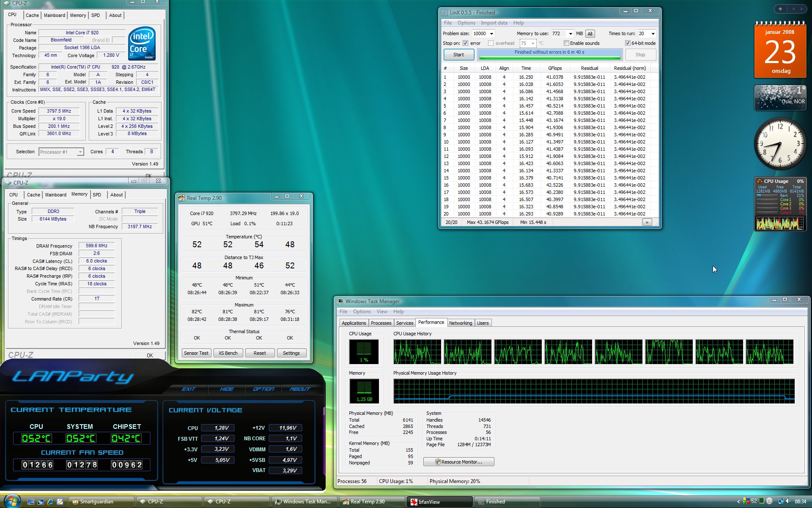Click the fourth quick launch icon beside Internet Explorer
Image resolution: width=812 pixels, height=508 pixels.
(x=60, y=502)
